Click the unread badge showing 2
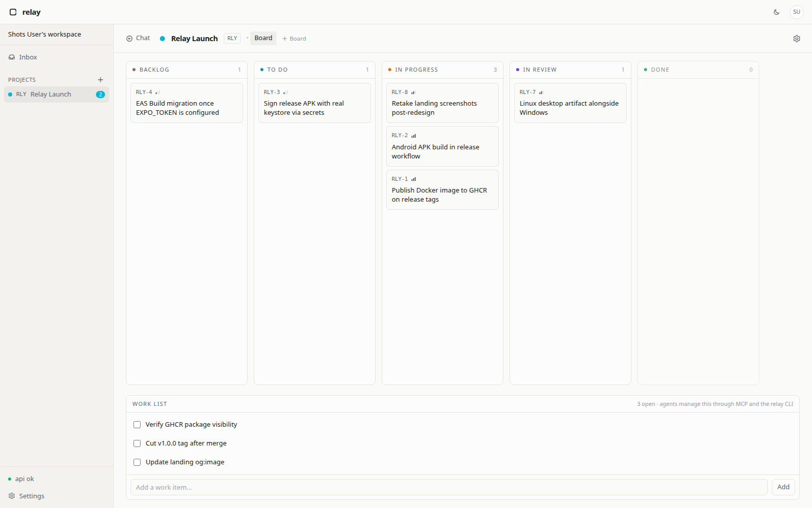Viewport: 812px width, 508px height. pos(100,94)
